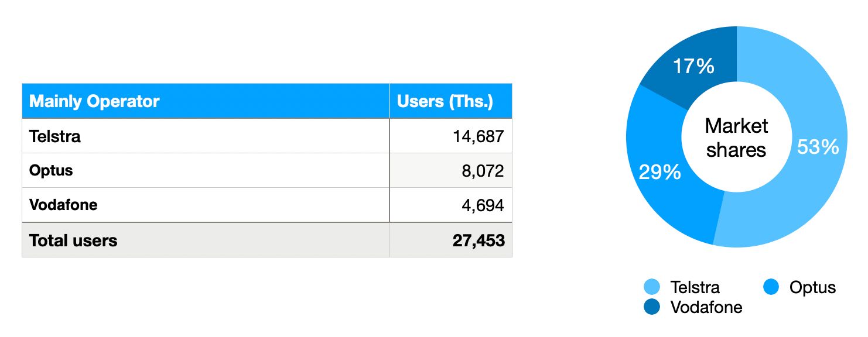Click the Telstra legend color dot
Viewport: 868px width, 337px height.
(652, 287)
